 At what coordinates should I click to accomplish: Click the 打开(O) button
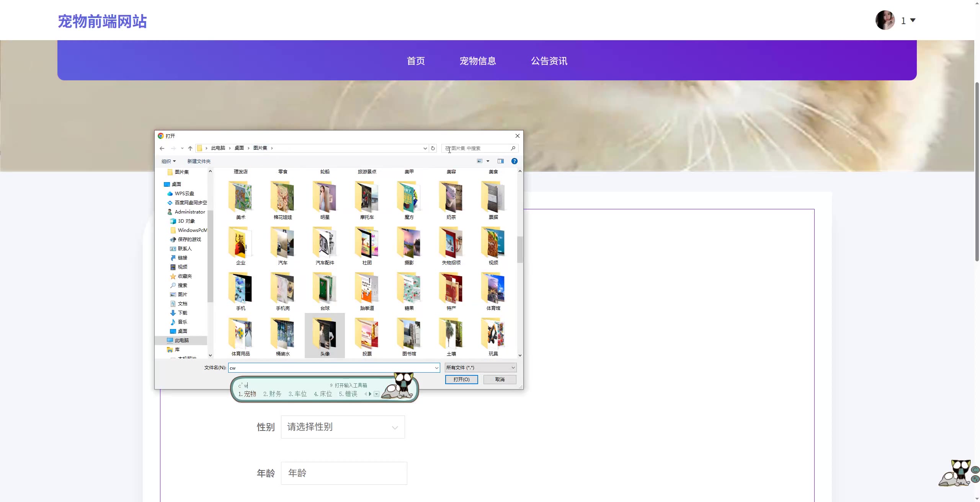pyautogui.click(x=461, y=380)
